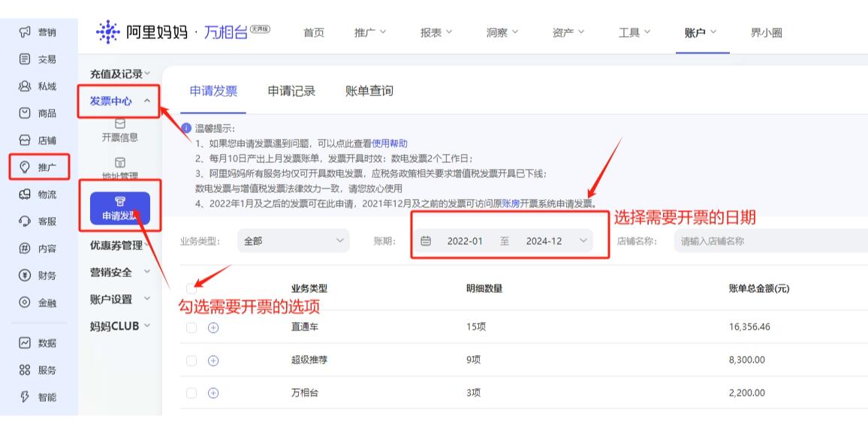Open 服务 grid icon in the sidebar

(x=24, y=369)
